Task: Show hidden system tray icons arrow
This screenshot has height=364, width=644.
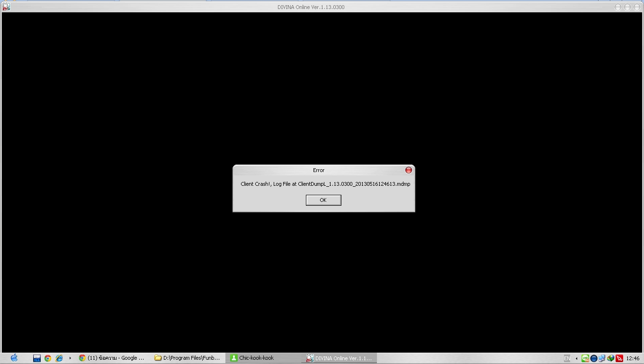Action: click(576, 358)
